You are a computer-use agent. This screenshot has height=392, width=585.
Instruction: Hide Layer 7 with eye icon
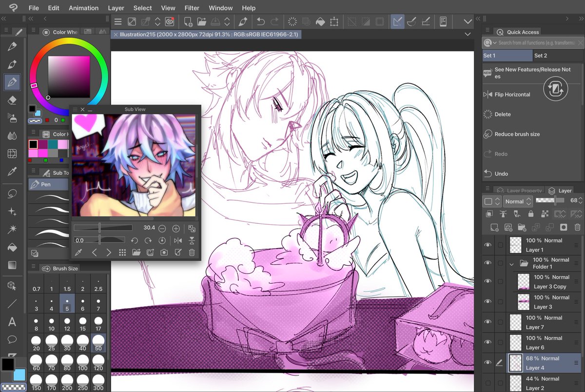click(487, 322)
